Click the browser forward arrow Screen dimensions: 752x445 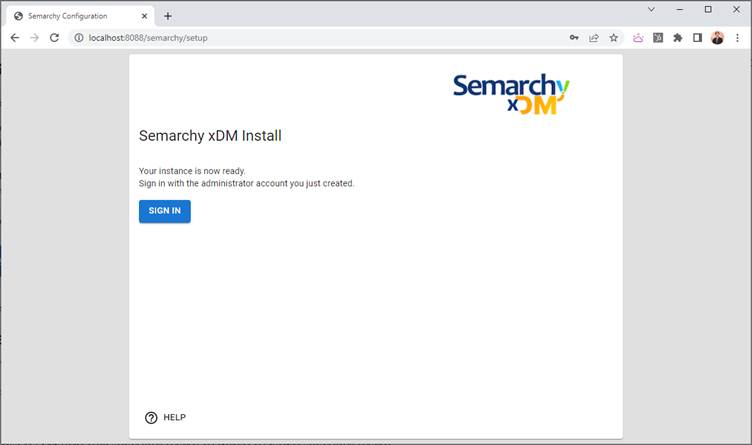point(35,38)
